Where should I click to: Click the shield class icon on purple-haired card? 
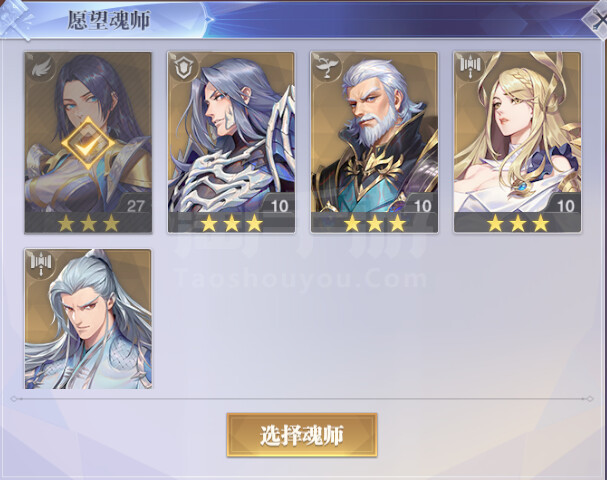[185, 68]
